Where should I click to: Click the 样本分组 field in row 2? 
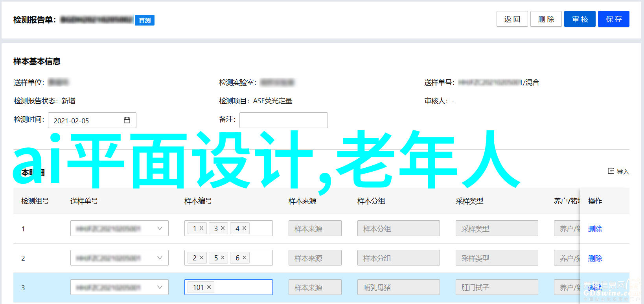(399, 258)
